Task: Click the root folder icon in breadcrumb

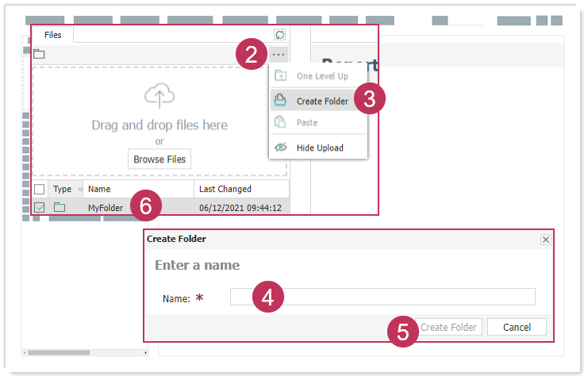Action: [x=39, y=54]
